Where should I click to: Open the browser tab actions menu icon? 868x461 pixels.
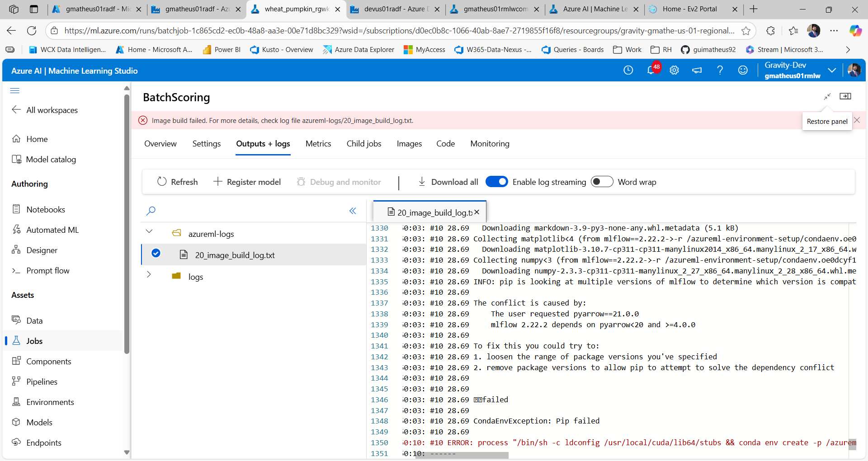pyautogui.click(x=34, y=9)
